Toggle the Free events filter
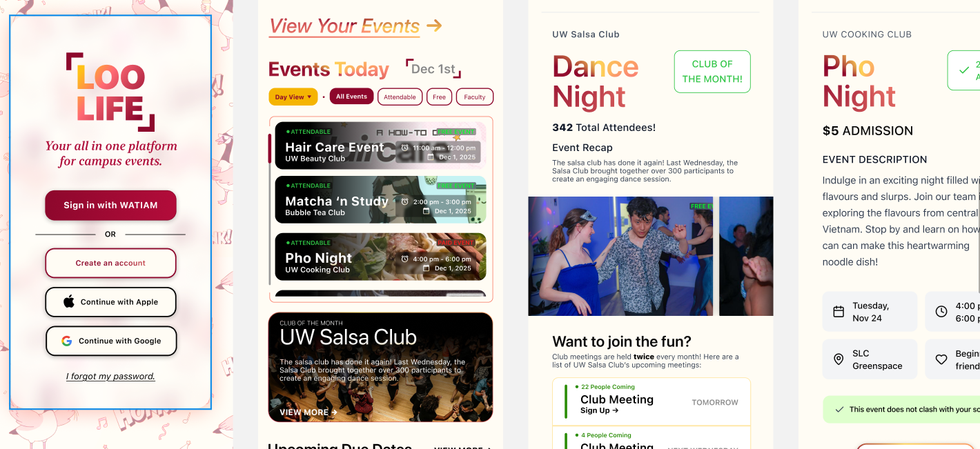980x449 pixels. [x=439, y=97]
